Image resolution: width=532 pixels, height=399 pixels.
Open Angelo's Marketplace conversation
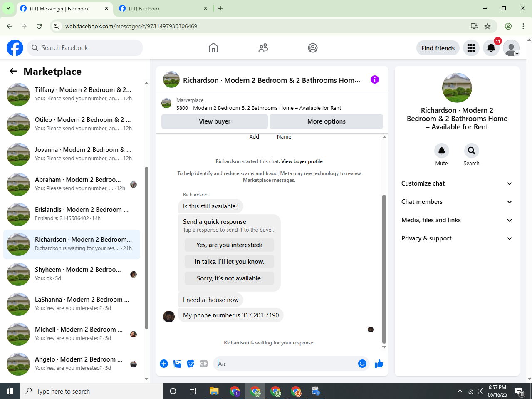(x=72, y=364)
